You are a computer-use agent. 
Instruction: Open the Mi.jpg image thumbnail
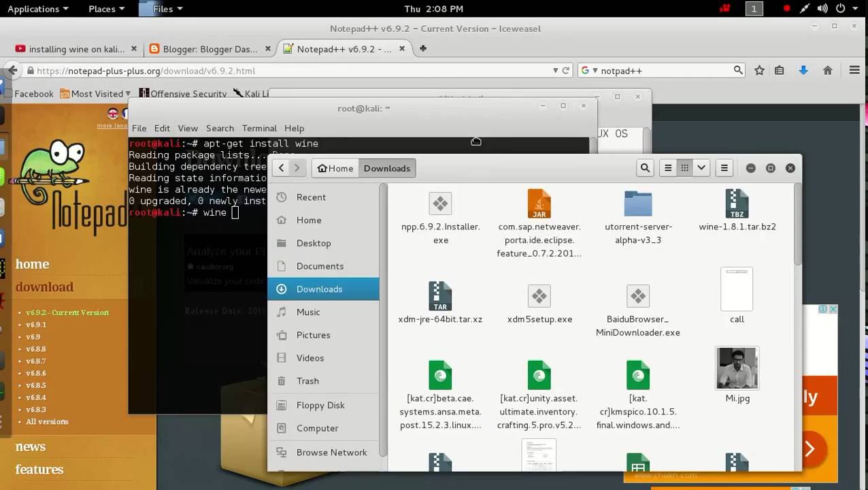click(x=737, y=368)
